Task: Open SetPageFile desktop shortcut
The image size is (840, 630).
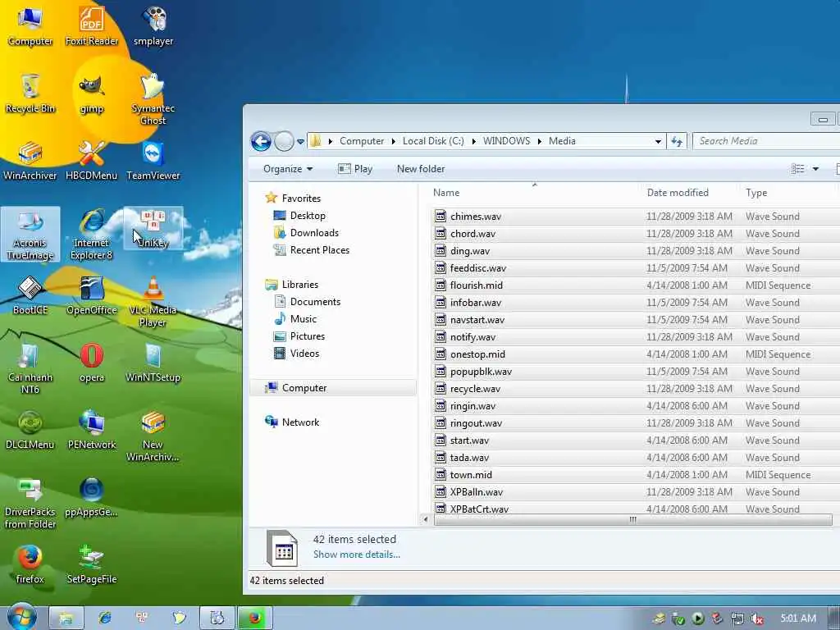Action: point(92,564)
